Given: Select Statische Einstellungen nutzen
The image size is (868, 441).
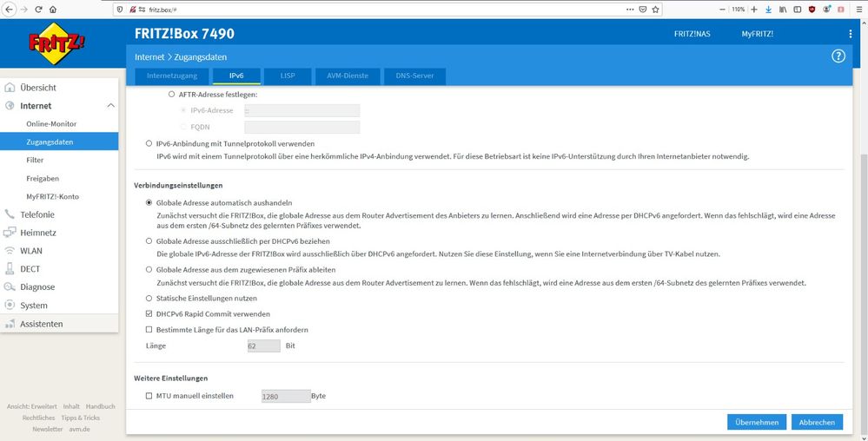Looking at the screenshot, I should pyautogui.click(x=149, y=299).
